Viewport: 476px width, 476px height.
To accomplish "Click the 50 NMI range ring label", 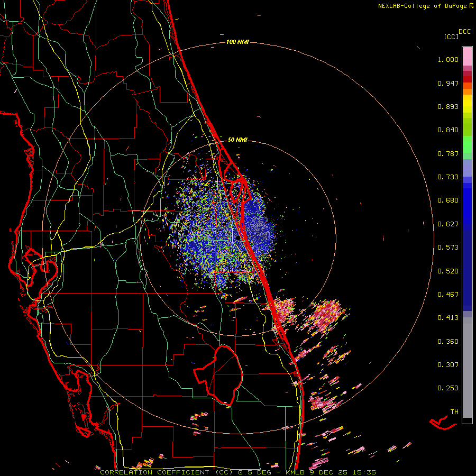I will point(237,140).
